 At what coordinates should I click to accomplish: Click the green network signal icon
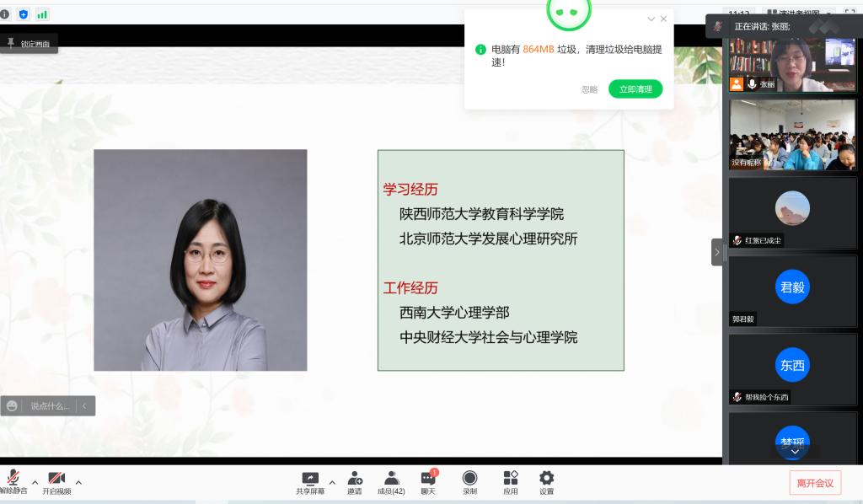point(41,14)
